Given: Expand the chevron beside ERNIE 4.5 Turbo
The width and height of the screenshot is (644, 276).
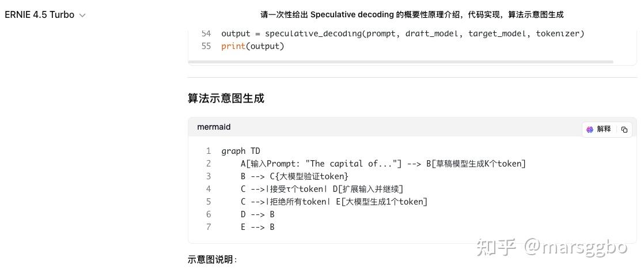Looking at the screenshot, I should pos(82,16).
